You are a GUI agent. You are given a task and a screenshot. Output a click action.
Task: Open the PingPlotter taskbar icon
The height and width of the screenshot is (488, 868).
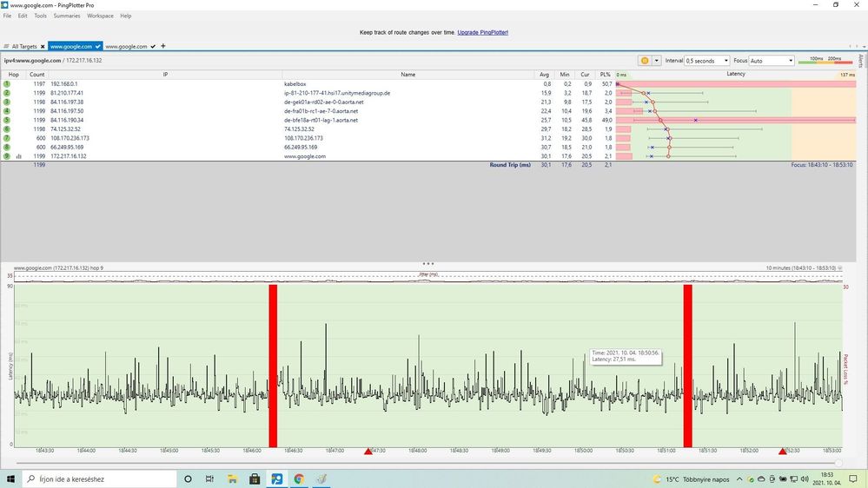[x=277, y=479]
